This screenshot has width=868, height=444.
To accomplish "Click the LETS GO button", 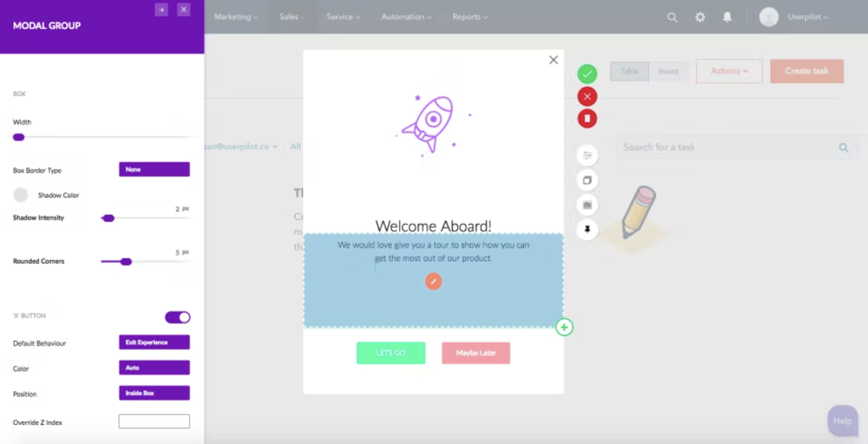I will 391,353.
